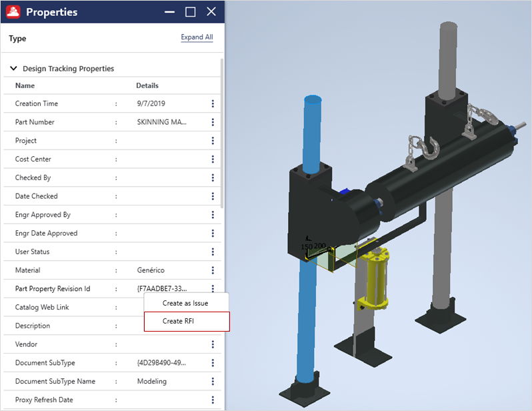Click the Expand All link

[x=197, y=37]
